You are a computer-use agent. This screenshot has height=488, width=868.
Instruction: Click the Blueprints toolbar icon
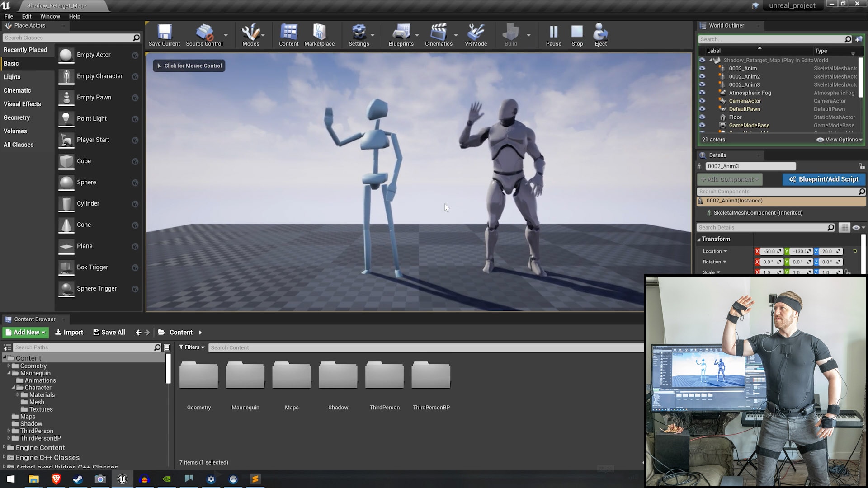[x=400, y=33]
